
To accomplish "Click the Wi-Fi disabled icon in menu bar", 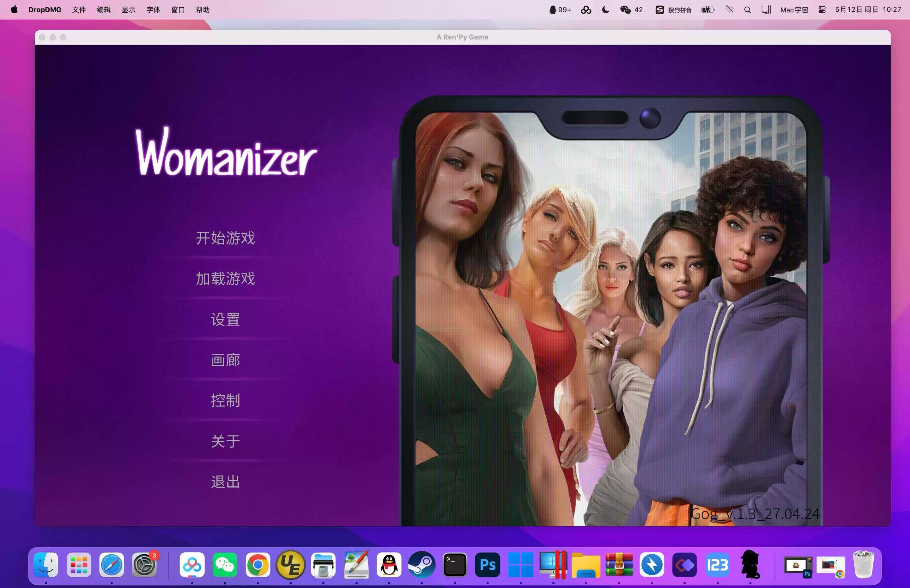I will click(729, 9).
